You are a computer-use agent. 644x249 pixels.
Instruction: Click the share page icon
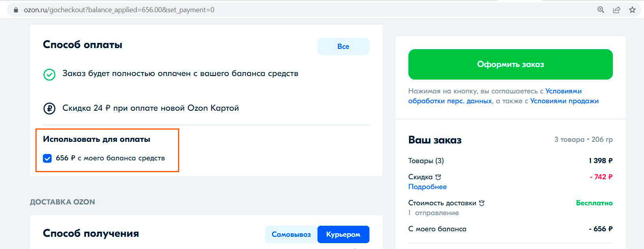point(616,10)
